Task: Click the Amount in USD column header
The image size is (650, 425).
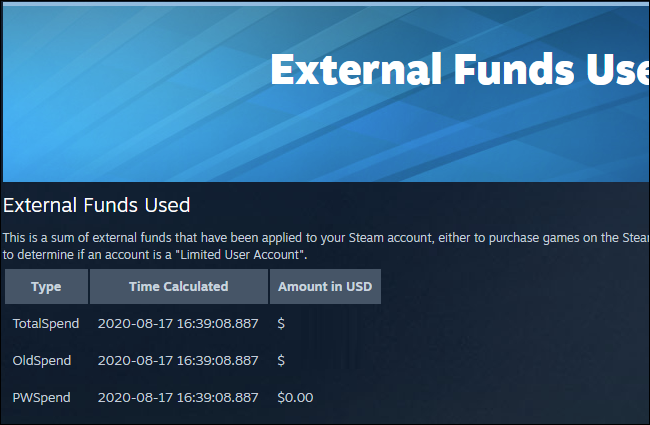Action: pyautogui.click(x=324, y=286)
